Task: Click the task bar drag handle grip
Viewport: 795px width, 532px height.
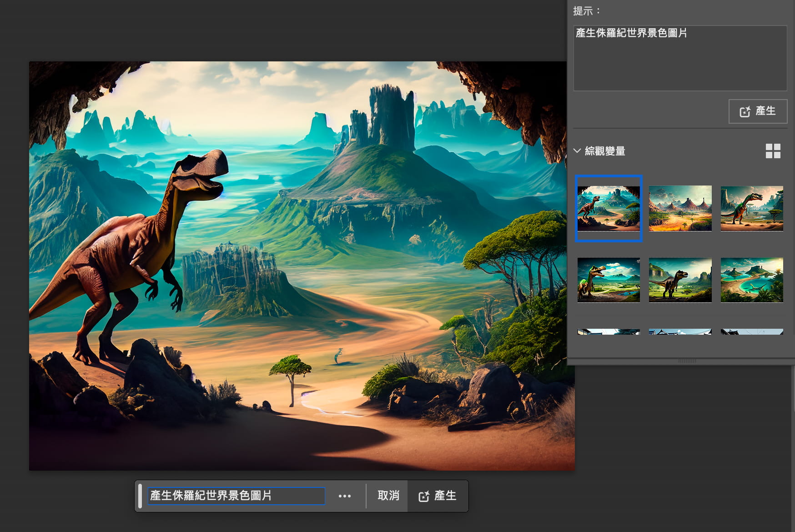Action: (x=140, y=496)
